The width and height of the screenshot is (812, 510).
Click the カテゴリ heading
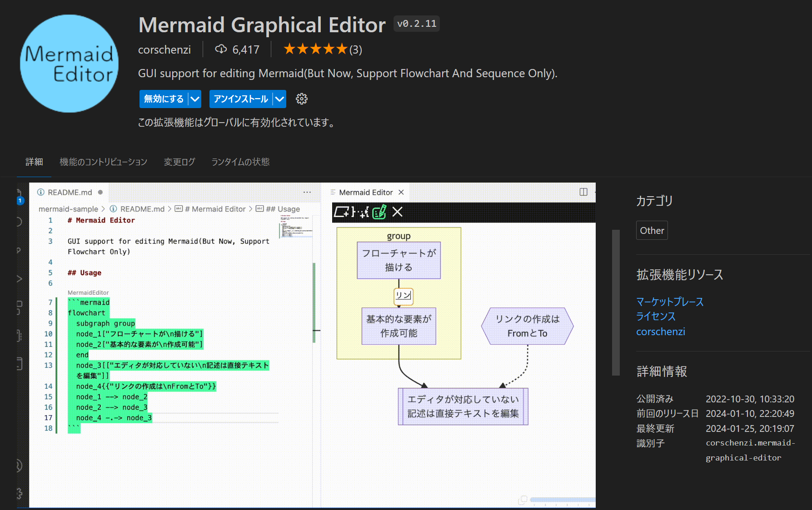click(x=654, y=201)
